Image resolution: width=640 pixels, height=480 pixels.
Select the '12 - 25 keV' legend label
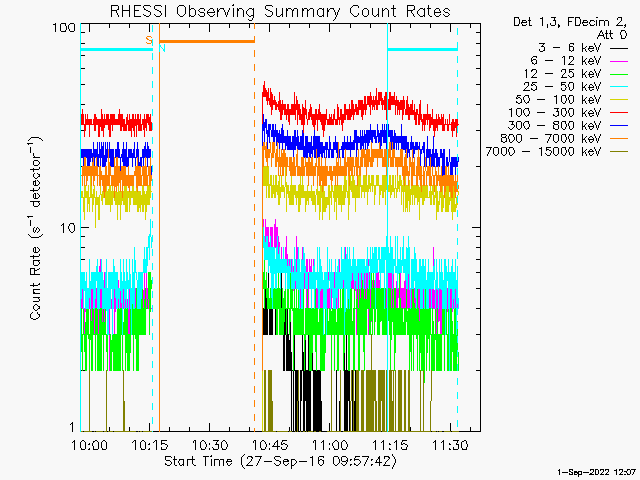[562, 74]
